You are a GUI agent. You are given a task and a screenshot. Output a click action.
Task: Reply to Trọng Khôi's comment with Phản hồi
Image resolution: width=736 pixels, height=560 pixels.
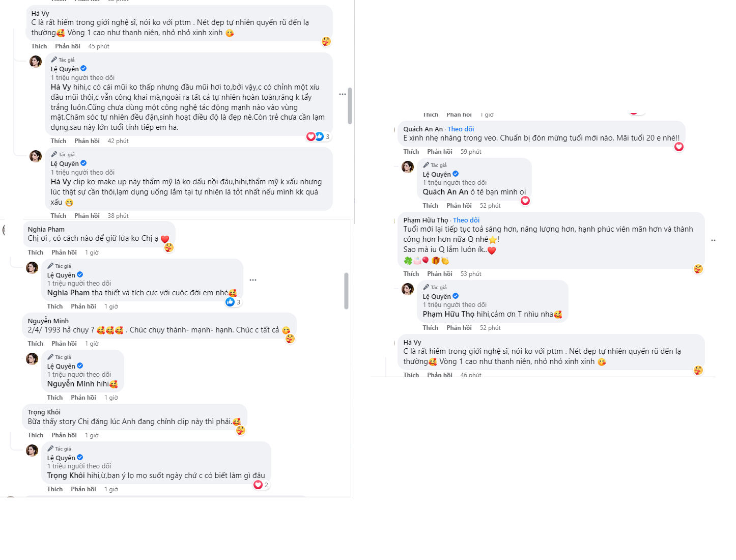64,435
